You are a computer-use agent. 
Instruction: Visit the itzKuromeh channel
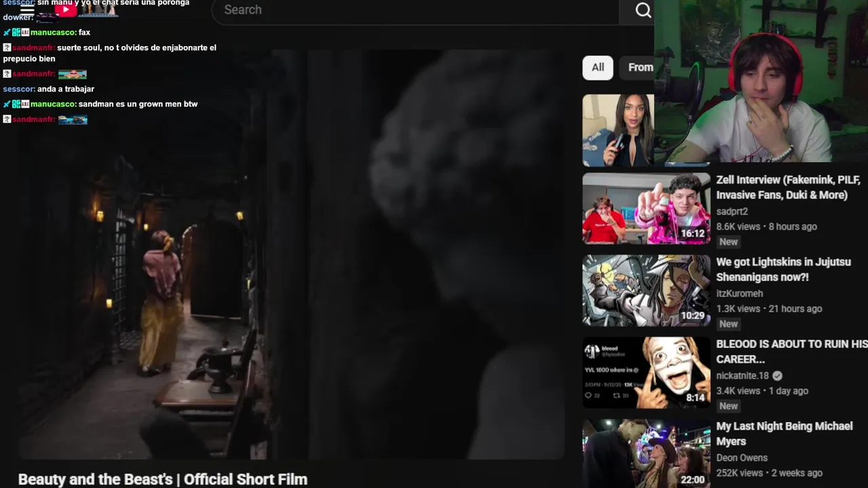pyautogui.click(x=739, y=293)
